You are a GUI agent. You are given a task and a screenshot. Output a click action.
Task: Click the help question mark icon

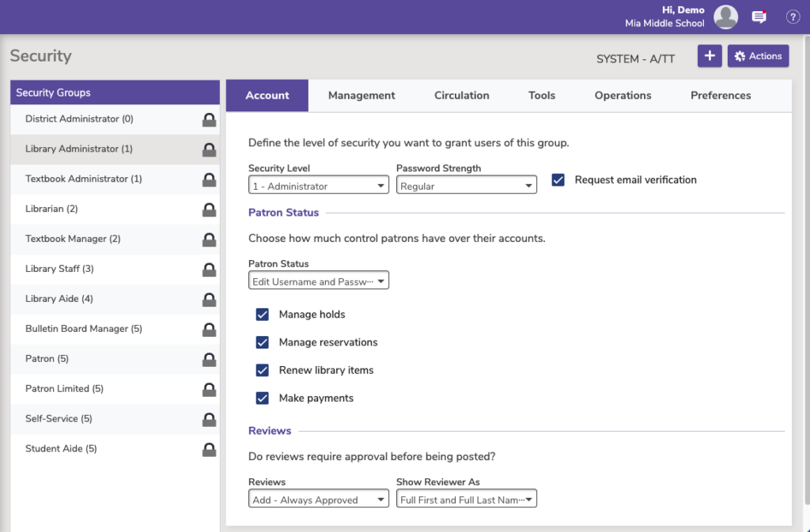(793, 17)
